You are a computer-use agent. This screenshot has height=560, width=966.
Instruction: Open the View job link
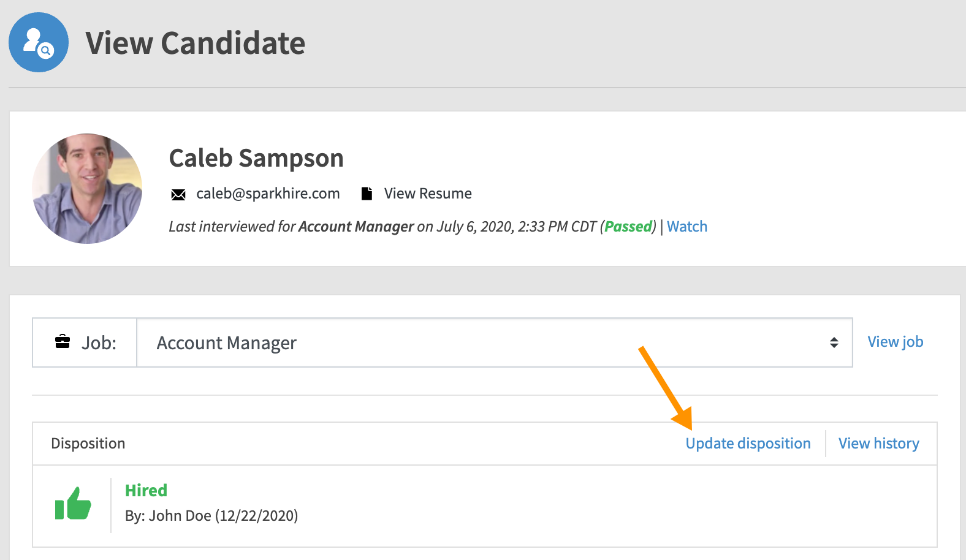coord(896,342)
